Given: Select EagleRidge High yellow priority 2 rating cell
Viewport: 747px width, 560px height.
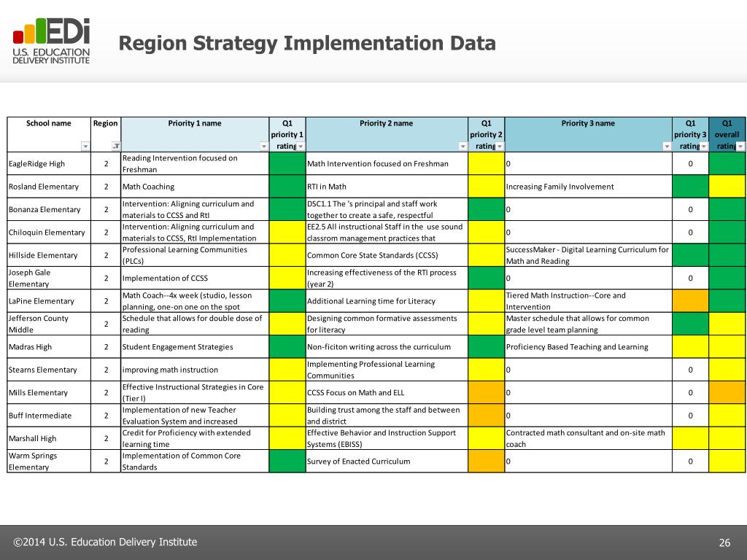Looking at the screenshot, I should click(487, 163).
